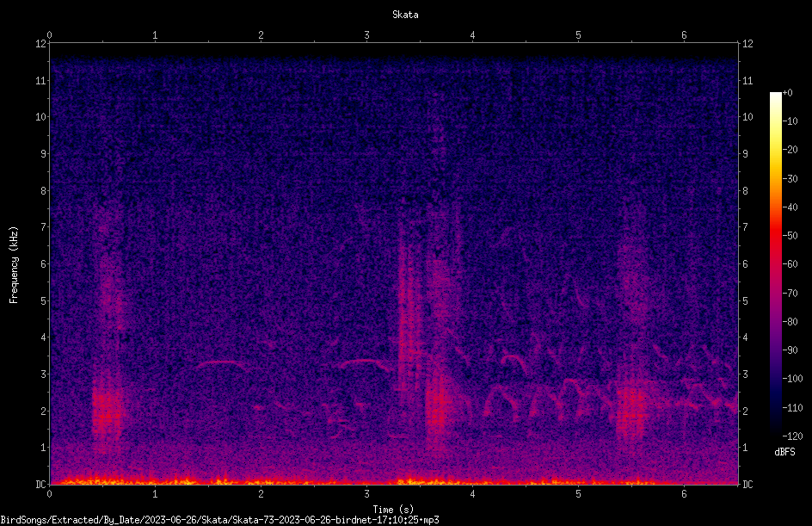Click the '-60' color scale value
Screen dimensions: 812x526
[x=790, y=264]
